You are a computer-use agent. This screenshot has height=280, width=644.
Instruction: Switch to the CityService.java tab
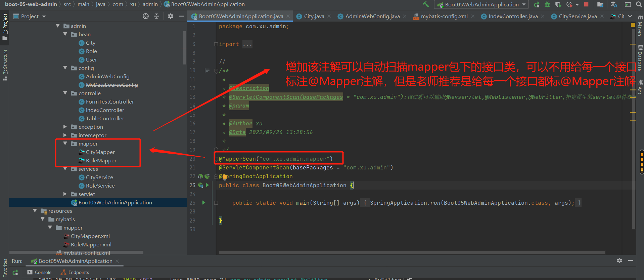(x=578, y=16)
